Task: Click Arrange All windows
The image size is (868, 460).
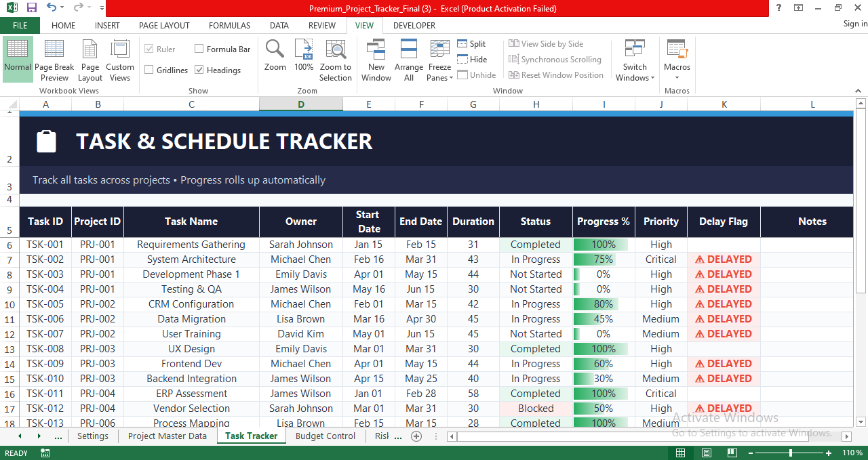Action: coord(408,60)
